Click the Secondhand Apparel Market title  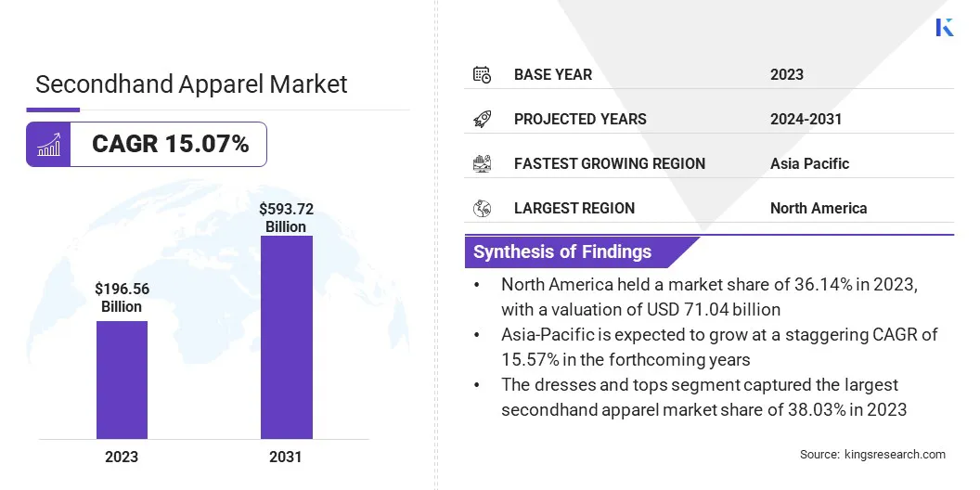pyautogui.click(x=191, y=84)
